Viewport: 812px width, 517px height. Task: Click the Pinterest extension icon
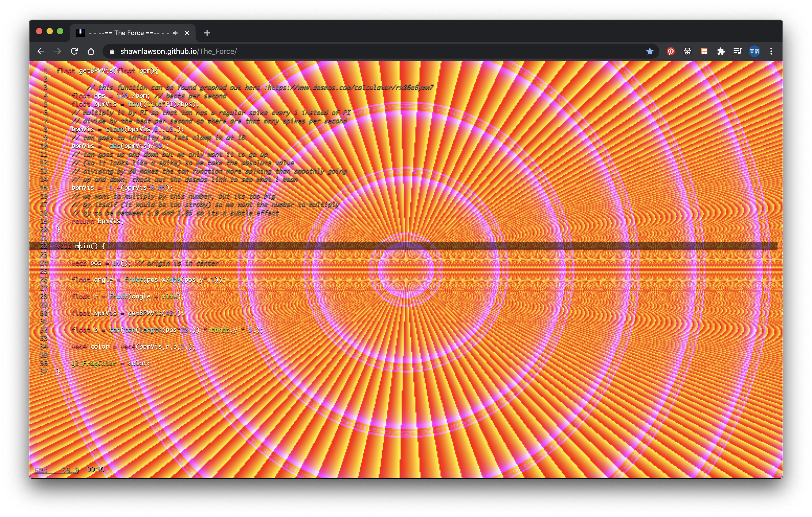point(670,51)
